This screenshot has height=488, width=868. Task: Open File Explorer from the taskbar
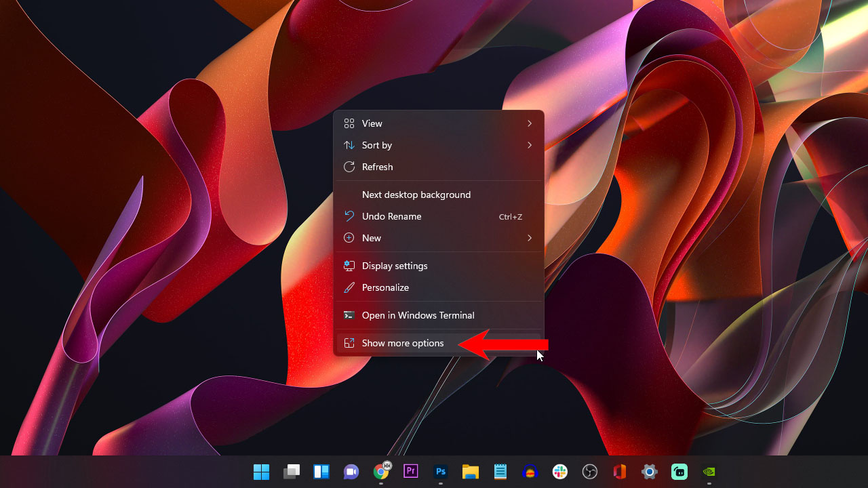click(x=470, y=471)
